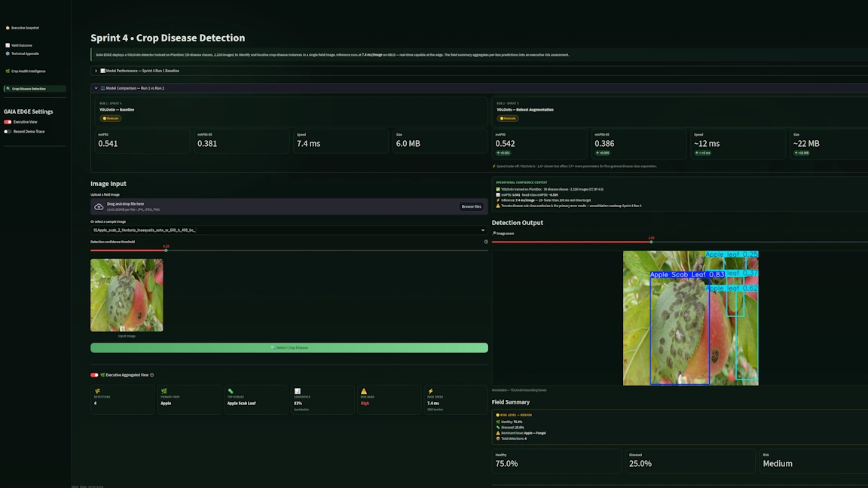Click the input image thumbnail of the apple
This screenshot has width=868, height=488.
(x=127, y=295)
